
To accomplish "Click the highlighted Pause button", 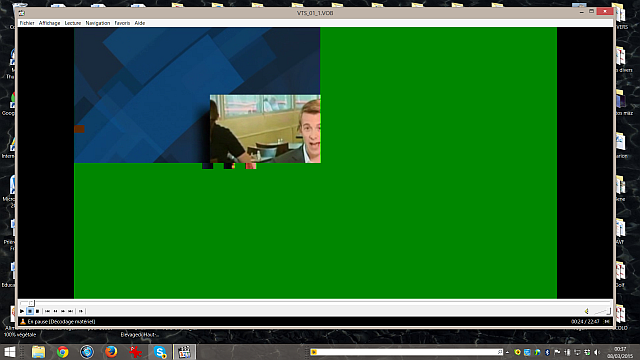I will point(30,311).
